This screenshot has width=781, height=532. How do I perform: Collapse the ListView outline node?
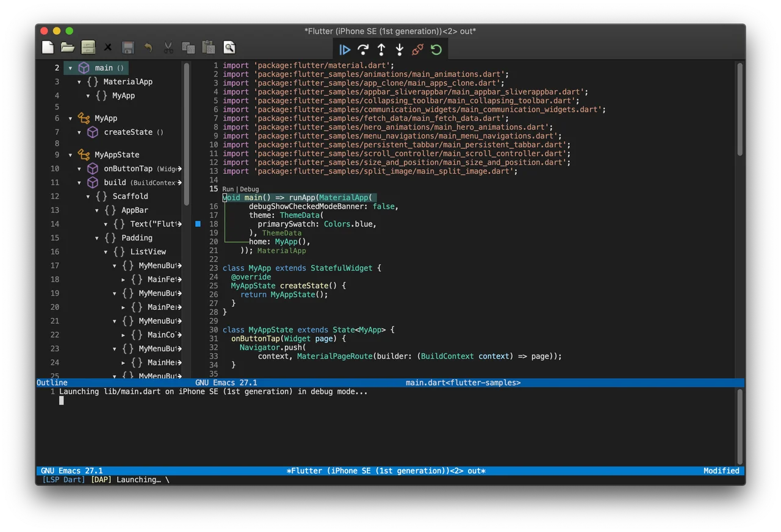tap(106, 252)
